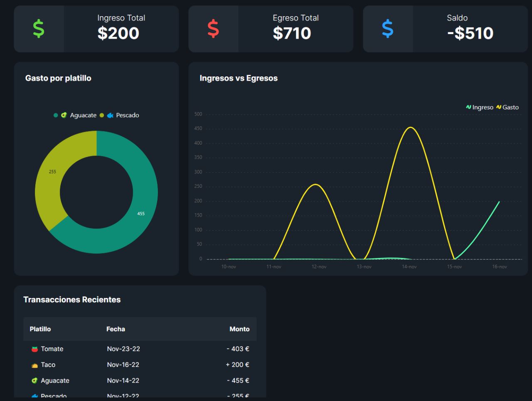
Task: Click the 10-nov x-axis label
Action: pos(229,267)
